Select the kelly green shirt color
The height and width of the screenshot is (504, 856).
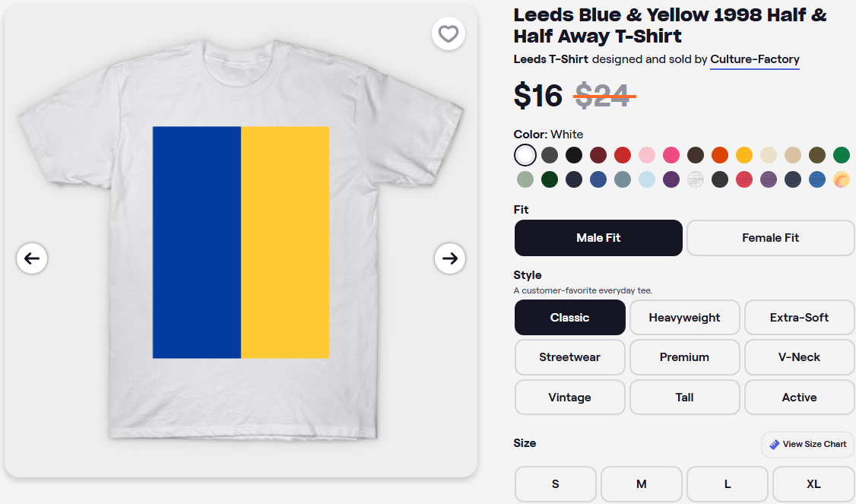coord(842,155)
